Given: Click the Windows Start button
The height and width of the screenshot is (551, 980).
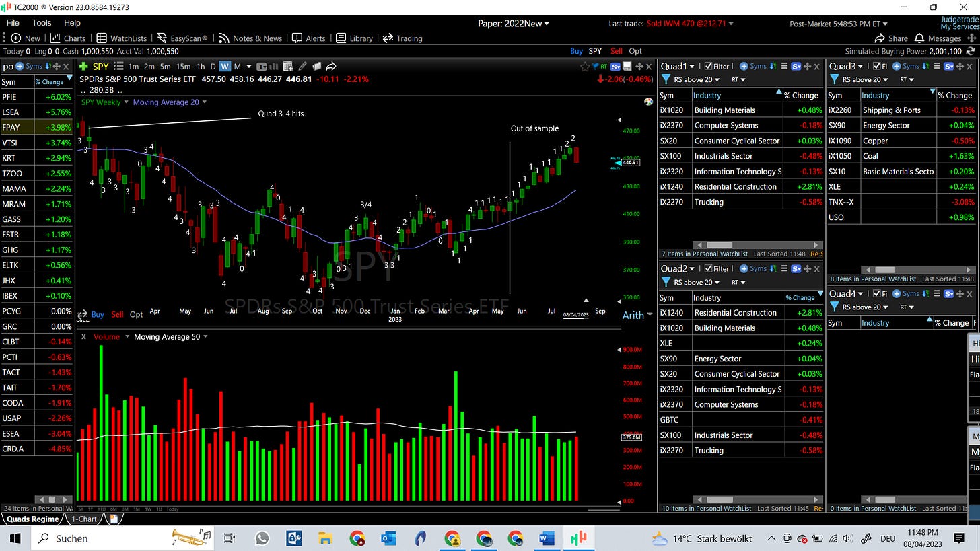Looking at the screenshot, I should click(x=15, y=538).
